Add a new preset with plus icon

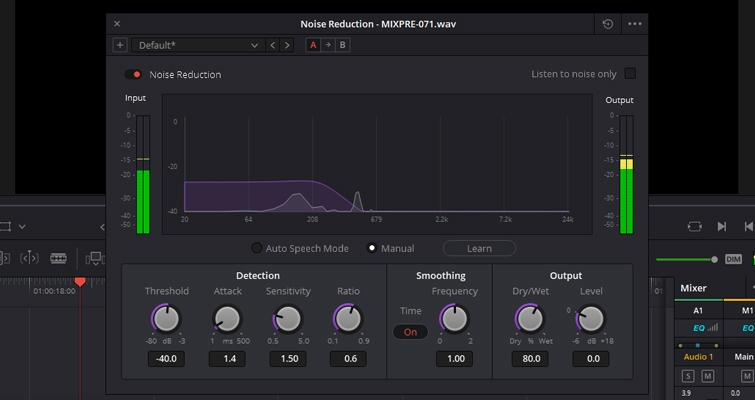[120, 45]
